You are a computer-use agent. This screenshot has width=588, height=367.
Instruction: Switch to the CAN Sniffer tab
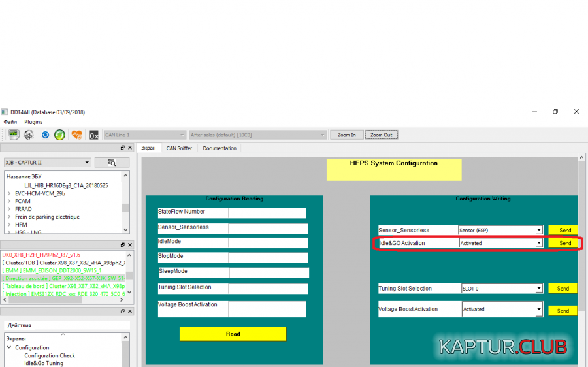coord(179,148)
